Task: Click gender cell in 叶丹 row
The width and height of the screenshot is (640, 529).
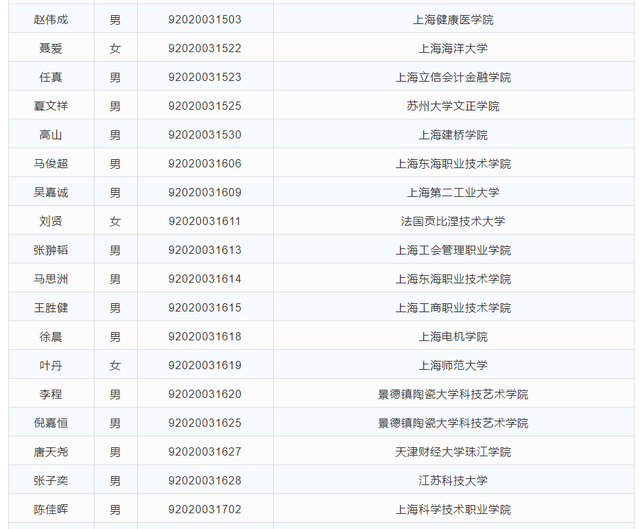Action: (115, 365)
